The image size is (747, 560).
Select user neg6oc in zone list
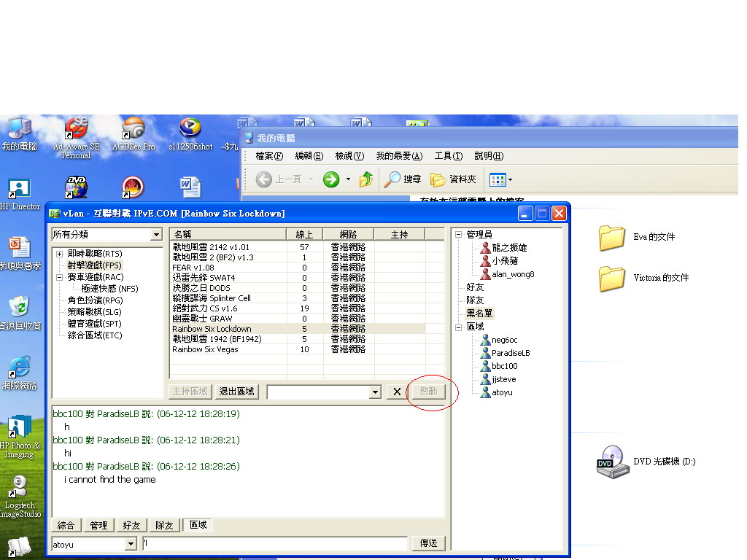pyautogui.click(x=499, y=340)
